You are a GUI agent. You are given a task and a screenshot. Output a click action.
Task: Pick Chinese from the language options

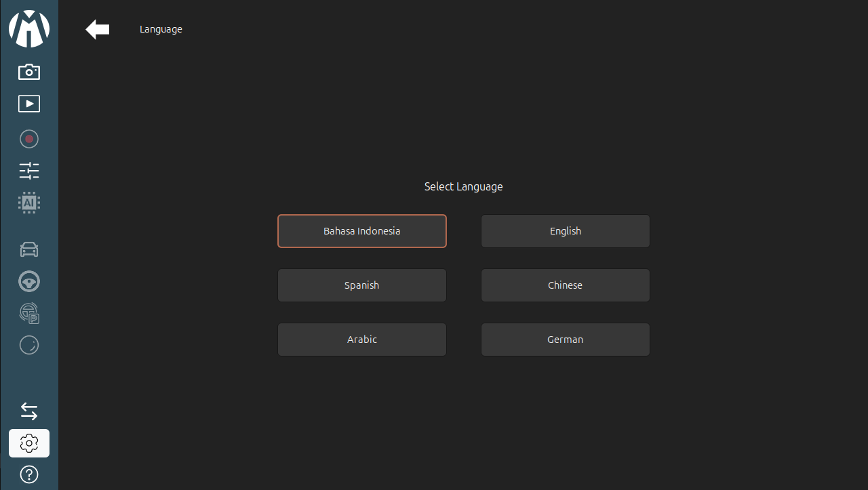tap(566, 285)
